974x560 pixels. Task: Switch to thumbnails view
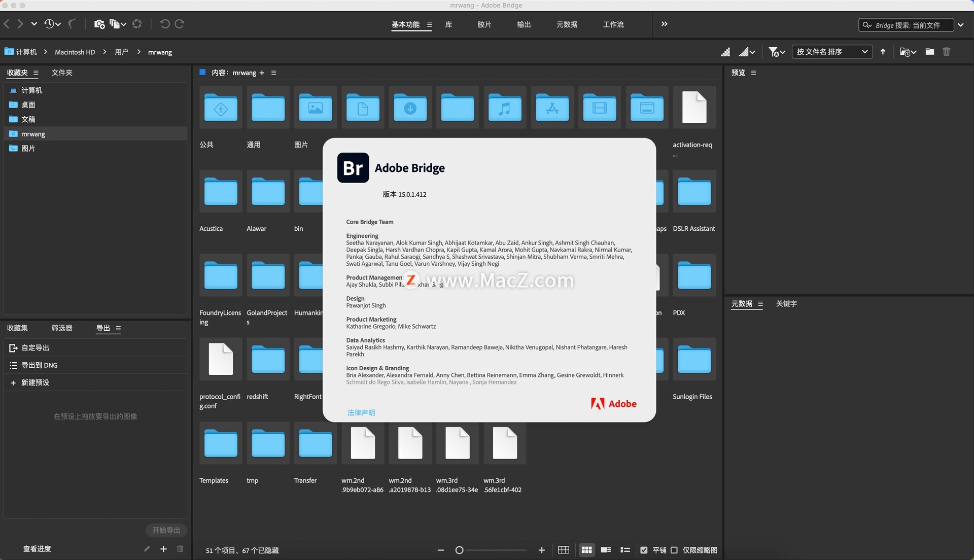pos(587,550)
